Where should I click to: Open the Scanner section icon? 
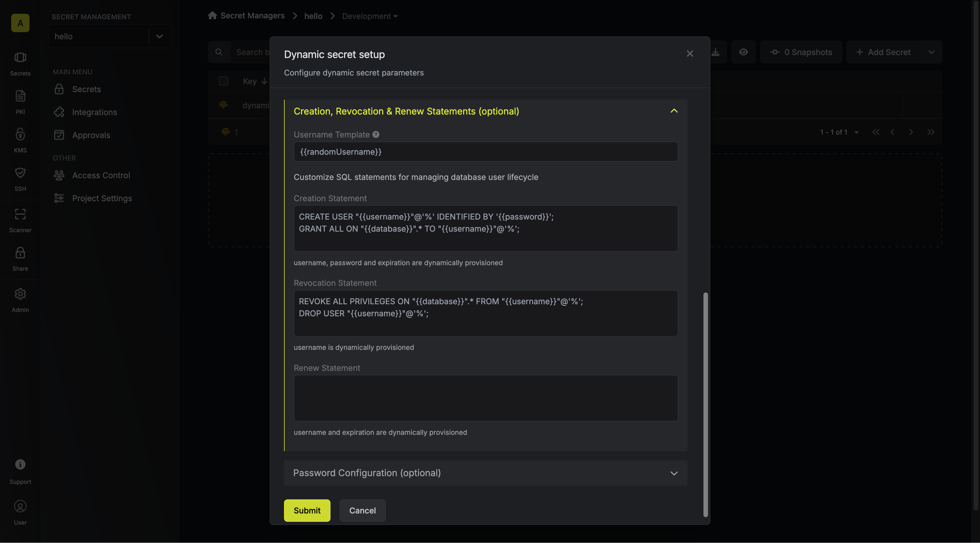(x=20, y=214)
